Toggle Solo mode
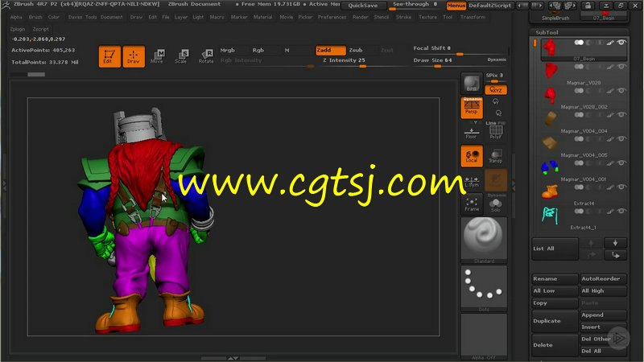This screenshot has height=362, width=644. click(x=496, y=204)
